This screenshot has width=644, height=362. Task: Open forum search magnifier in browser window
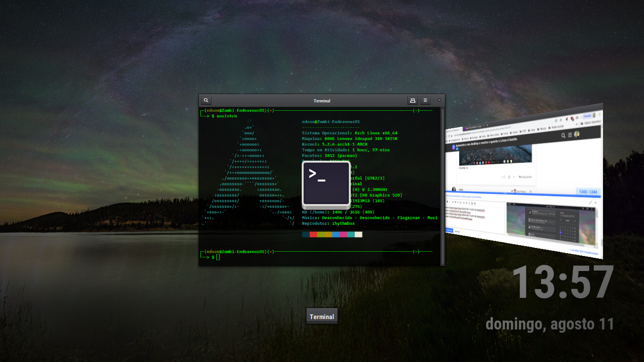tap(564, 135)
